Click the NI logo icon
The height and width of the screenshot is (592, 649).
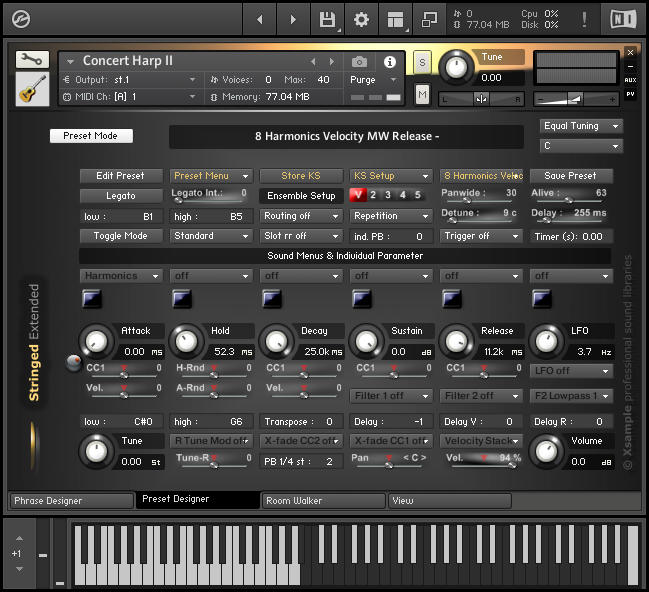[x=623, y=19]
